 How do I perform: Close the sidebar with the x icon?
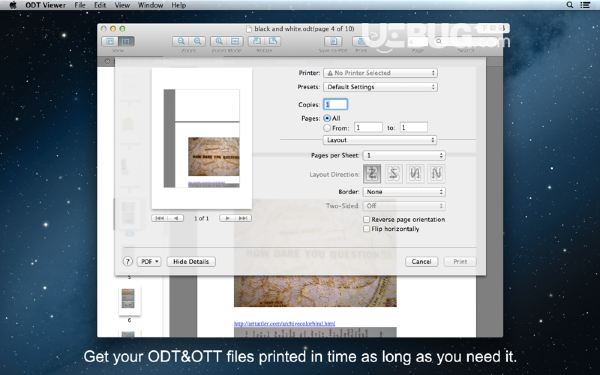[x=108, y=61]
